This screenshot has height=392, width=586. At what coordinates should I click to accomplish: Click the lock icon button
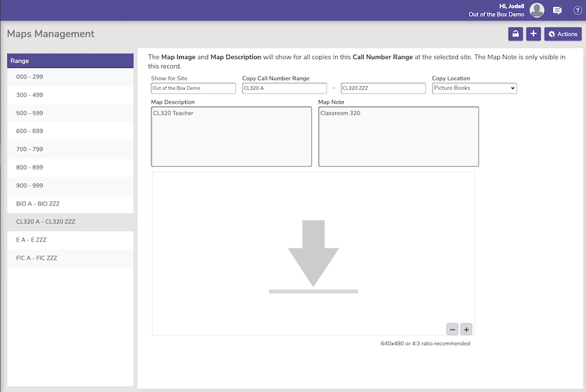point(515,34)
